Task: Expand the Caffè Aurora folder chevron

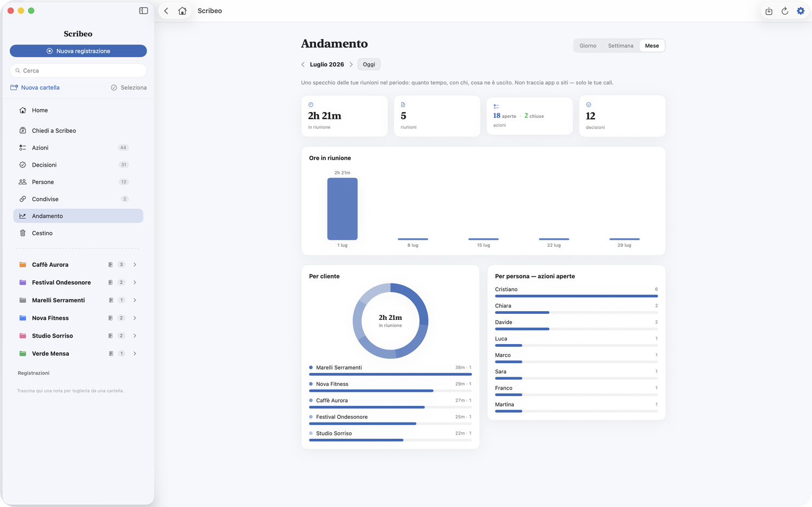Action: tap(135, 265)
